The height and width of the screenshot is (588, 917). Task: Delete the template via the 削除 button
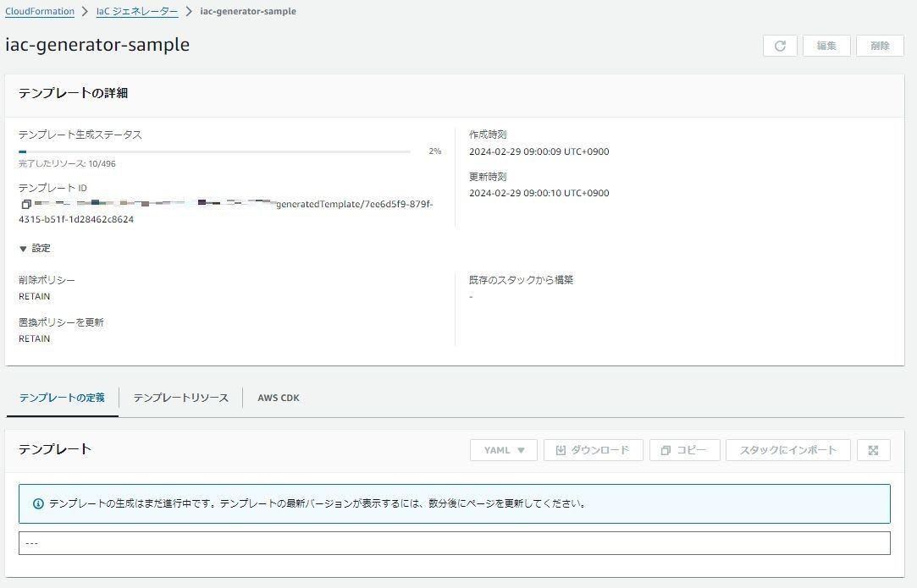[880, 46]
